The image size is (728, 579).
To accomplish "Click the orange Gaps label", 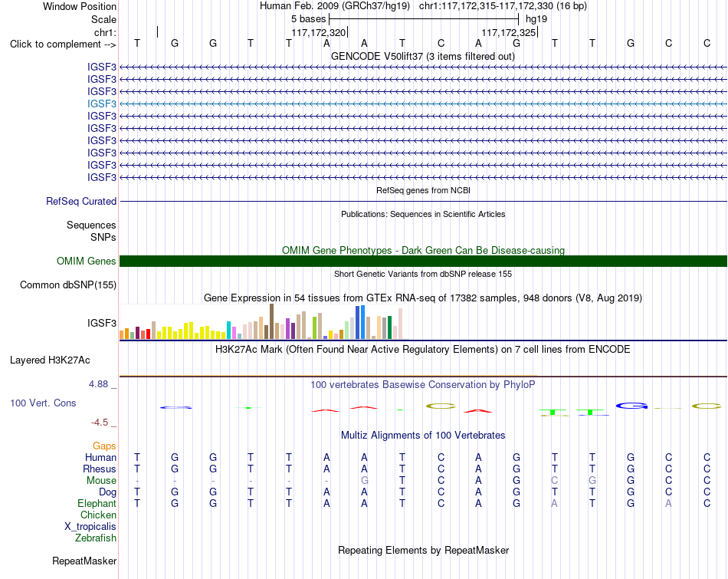I will click(104, 446).
